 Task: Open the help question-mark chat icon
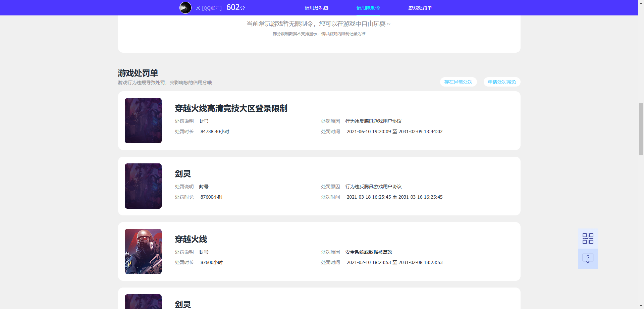click(588, 258)
